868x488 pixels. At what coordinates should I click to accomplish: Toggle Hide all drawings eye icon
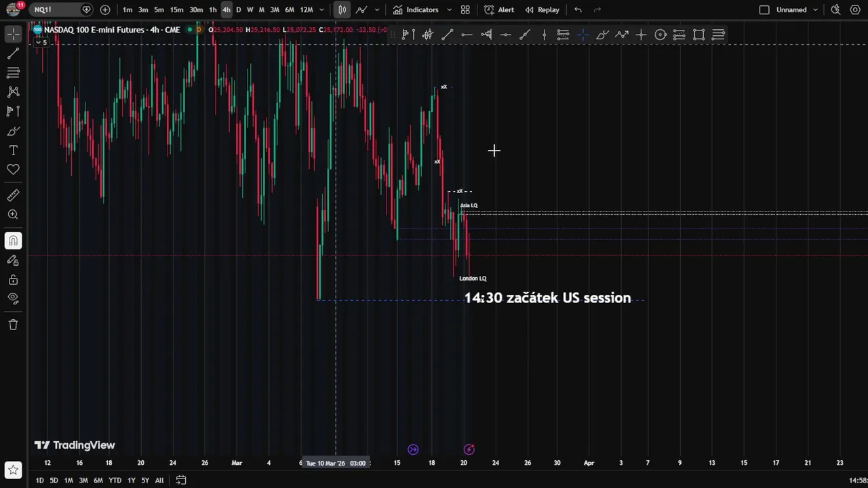pos(13,298)
